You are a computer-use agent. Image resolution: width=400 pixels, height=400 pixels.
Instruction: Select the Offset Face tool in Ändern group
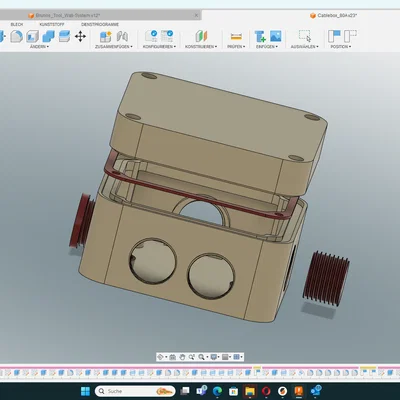(64, 36)
